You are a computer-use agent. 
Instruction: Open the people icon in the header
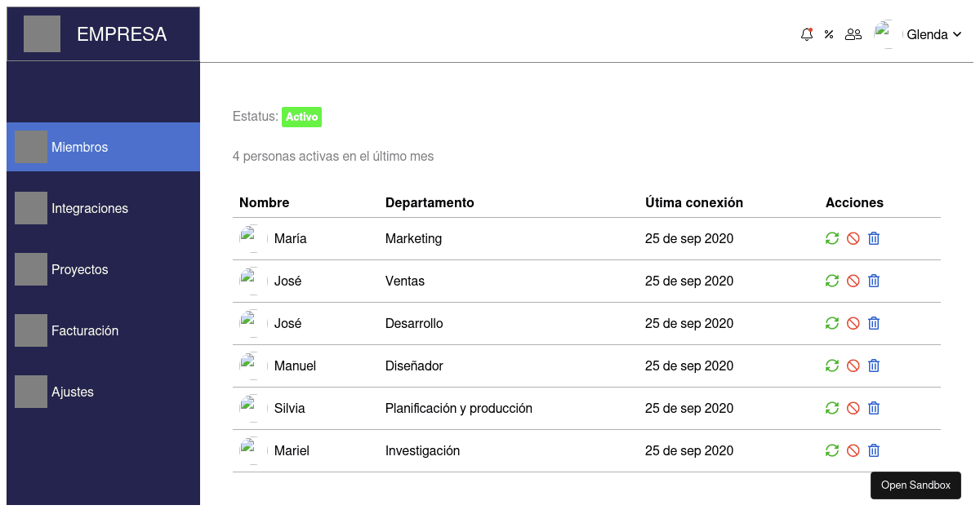tap(853, 34)
